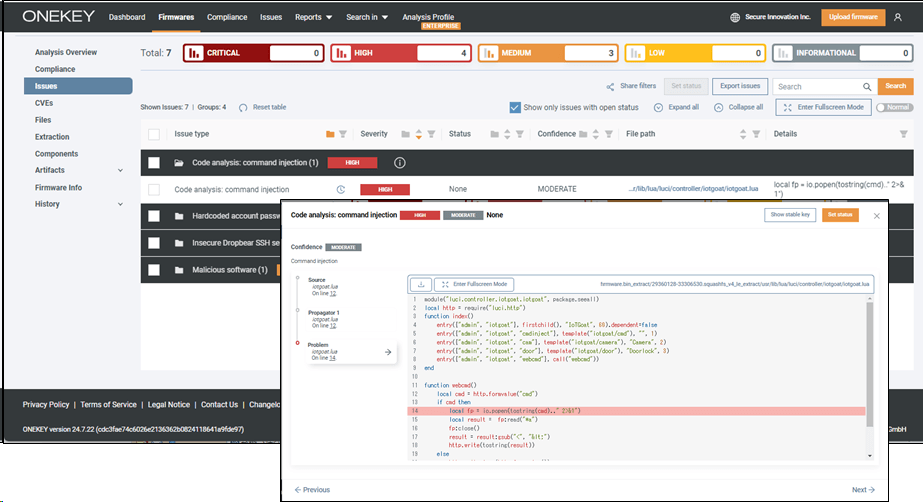This screenshot has height=502, width=923.
Task: Check the select-all checkbox in table header
Action: pyautogui.click(x=154, y=134)
